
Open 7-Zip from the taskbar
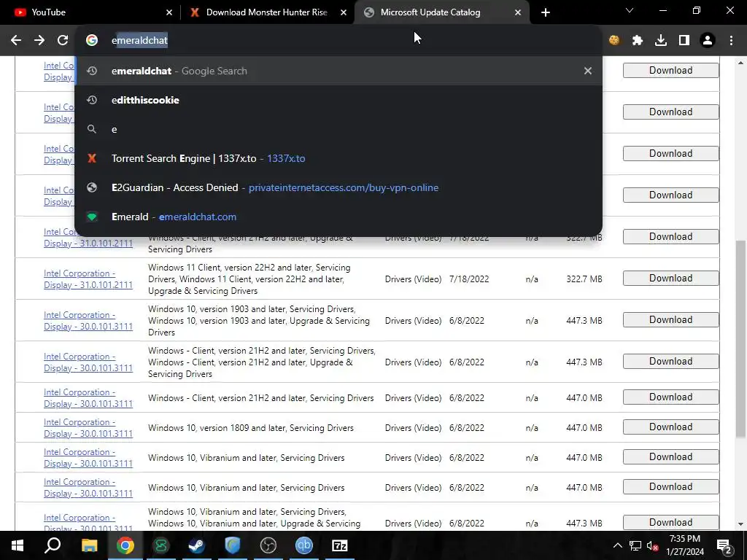point(340,545)
